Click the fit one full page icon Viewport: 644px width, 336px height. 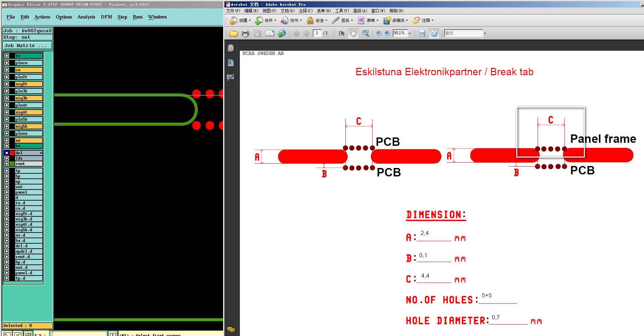pyautogui.click(x=434, y=33)
